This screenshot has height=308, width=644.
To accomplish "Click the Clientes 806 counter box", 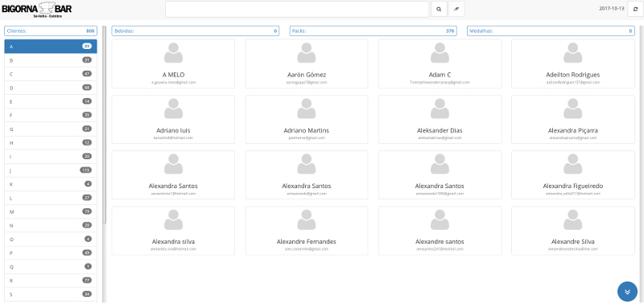I will point(51,31).
